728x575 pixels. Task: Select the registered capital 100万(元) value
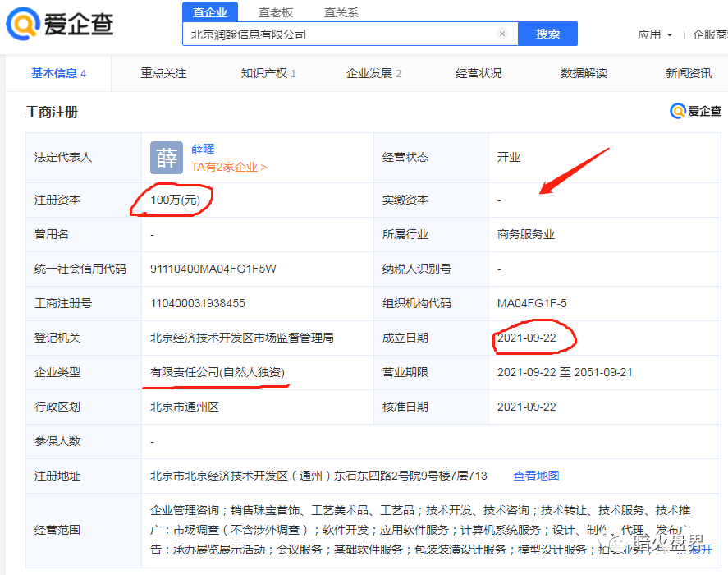pos(175,200)
